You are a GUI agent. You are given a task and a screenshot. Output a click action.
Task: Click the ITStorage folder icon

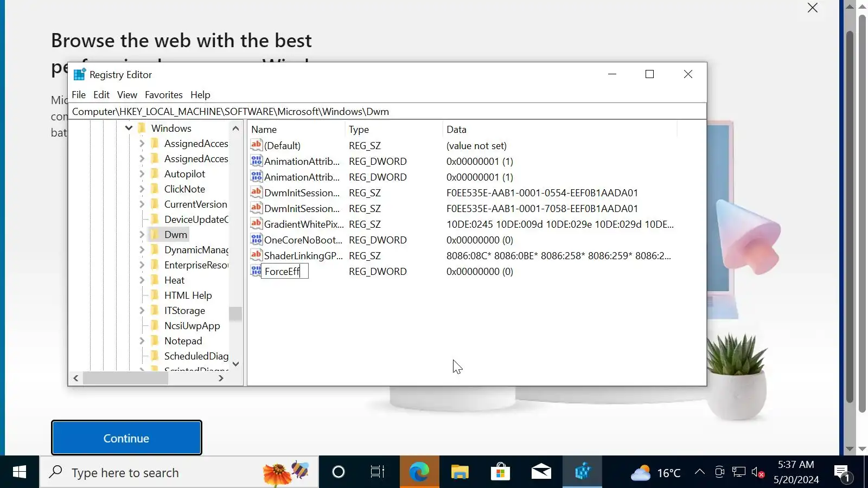click(155, 310)
